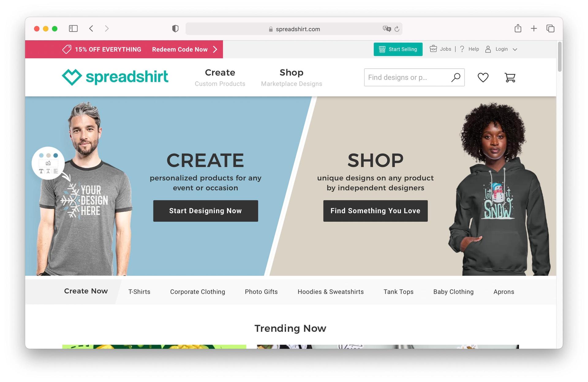588x382 pixels.
Task: Toggle the Safari sidebar icon
Action: [x=73, y=28]
